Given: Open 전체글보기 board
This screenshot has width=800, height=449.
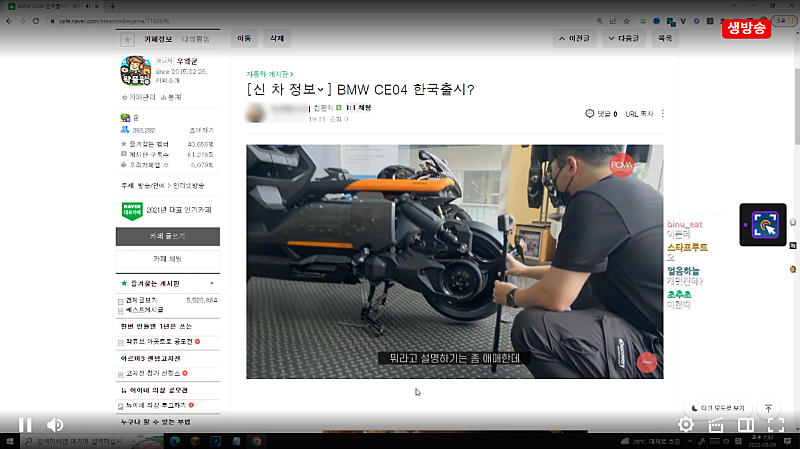Looking at the screenshot, I should (142, 300).
